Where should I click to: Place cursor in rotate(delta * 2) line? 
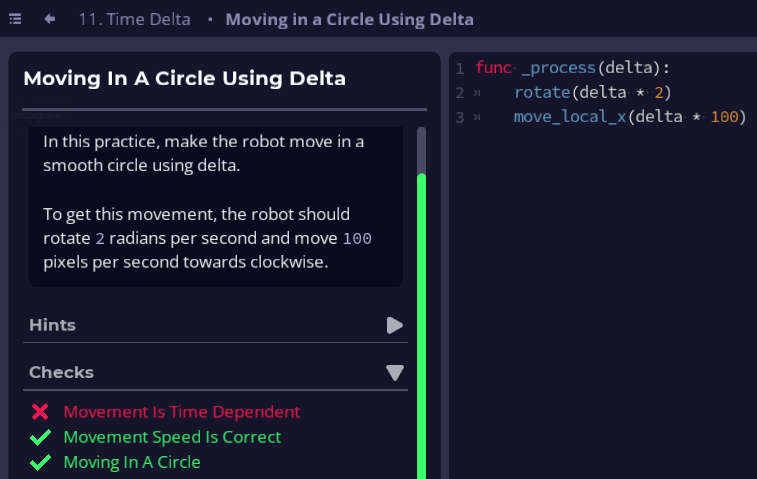[x=592, y=92]
